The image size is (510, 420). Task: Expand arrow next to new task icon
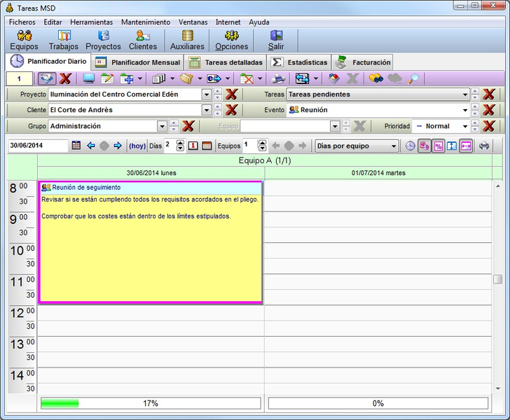pyautogui.click(x=140, y=78)
